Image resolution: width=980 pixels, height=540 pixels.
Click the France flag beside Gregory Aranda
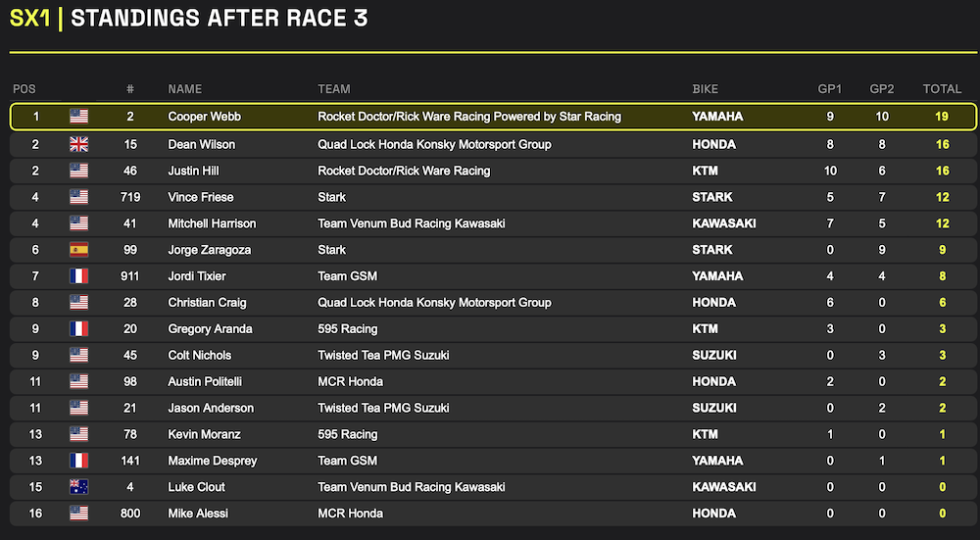pyautogui.click(x=78, y=328)
